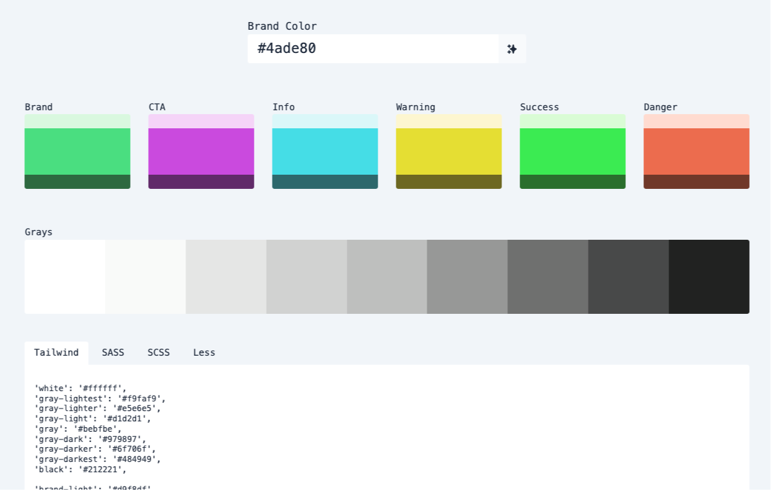Click the 'white': '#ffffff' code line
This screenshot has width=771, height=495.
(80, 388)
